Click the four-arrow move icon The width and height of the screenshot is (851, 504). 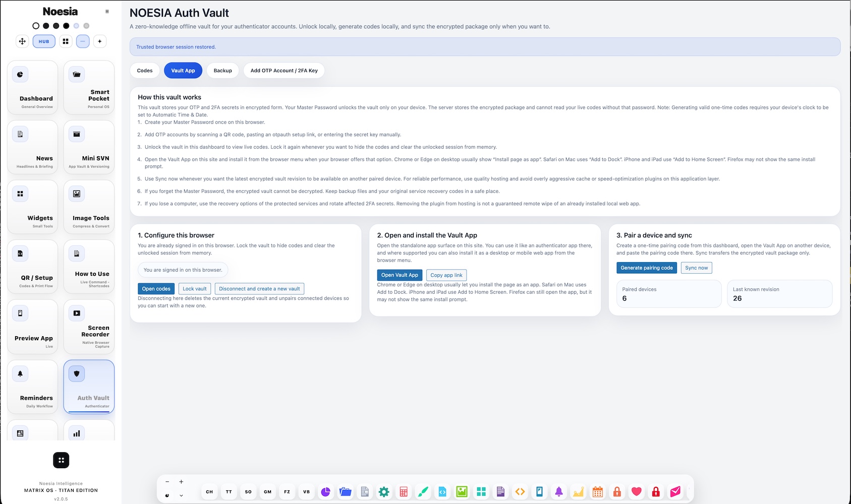[x=22, y=41]
